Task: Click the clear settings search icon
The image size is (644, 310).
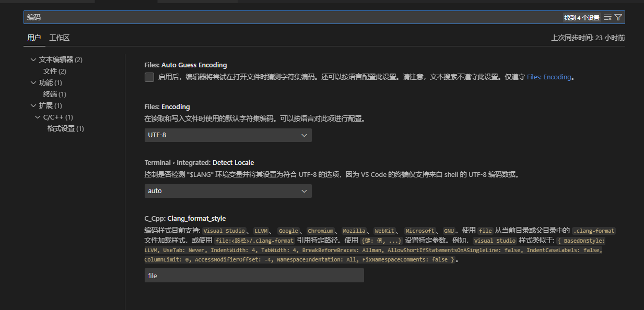Action: click(x=607, y=17)
